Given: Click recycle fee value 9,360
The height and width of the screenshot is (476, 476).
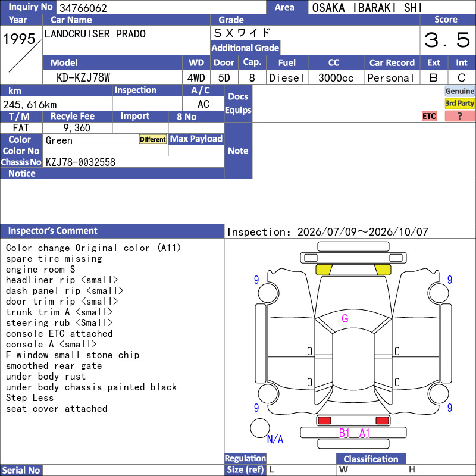Looking at the screenshot, I should click(77, 128).
